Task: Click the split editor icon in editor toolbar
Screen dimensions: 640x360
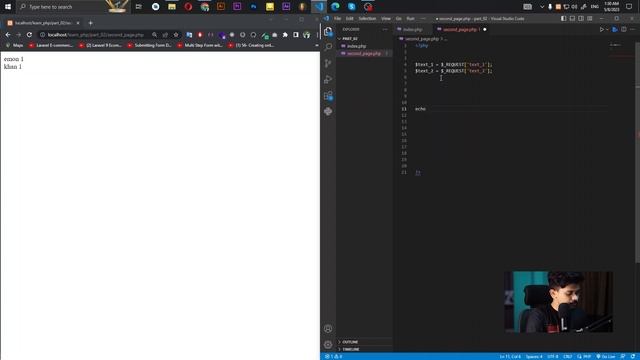Action: coord(624,29)
